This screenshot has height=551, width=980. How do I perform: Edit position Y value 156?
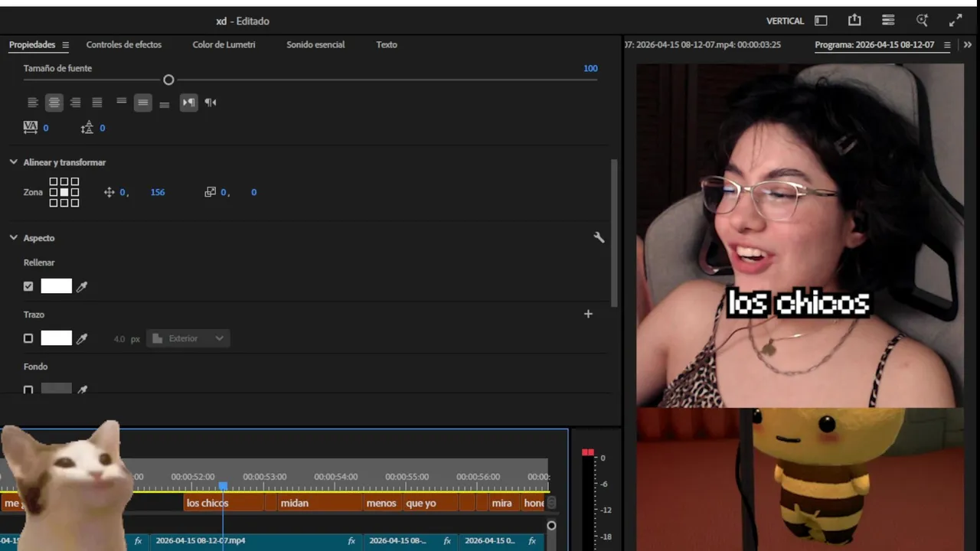click(158, 192)
